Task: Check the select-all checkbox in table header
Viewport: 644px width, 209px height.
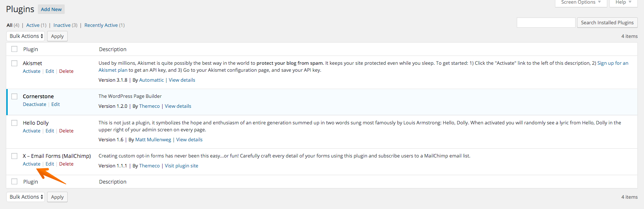Action: tap(14, 49)
